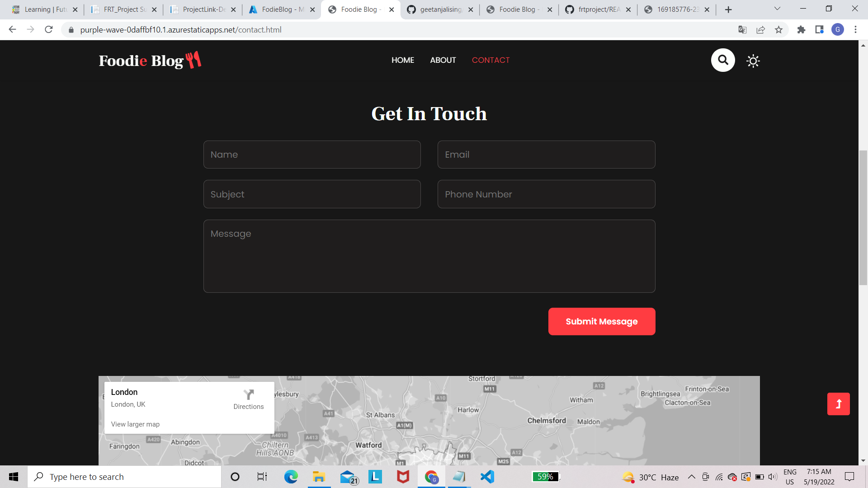
Task: Open Google Translate in the address bar
Action: 742,29
